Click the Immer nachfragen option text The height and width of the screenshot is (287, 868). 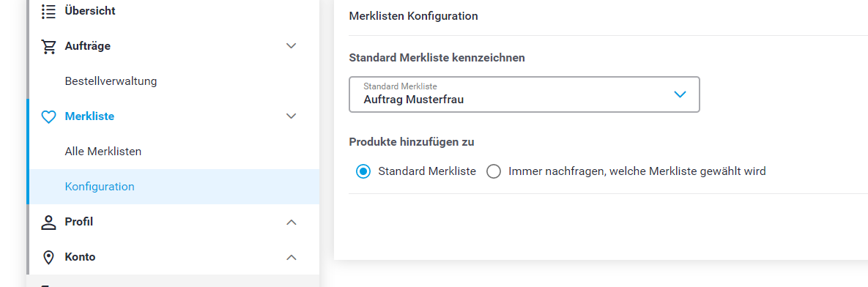[637, 171]
